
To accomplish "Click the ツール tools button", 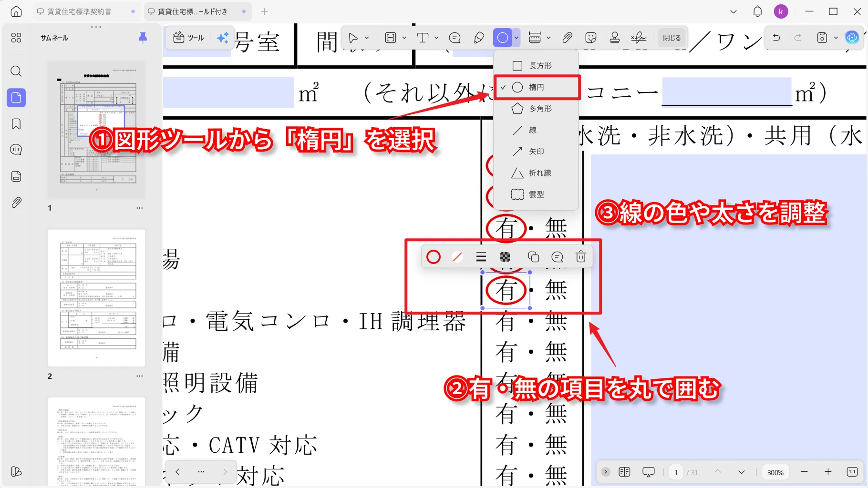I will 189,38.
